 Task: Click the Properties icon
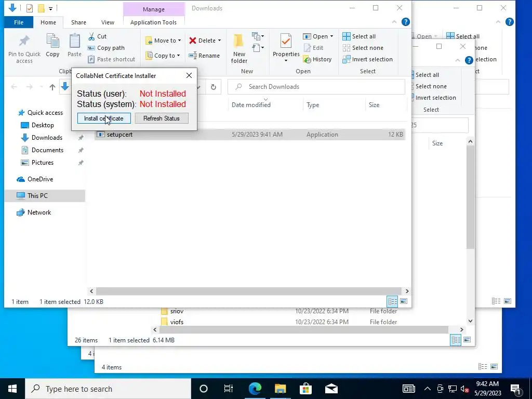(x=286, y=41)
